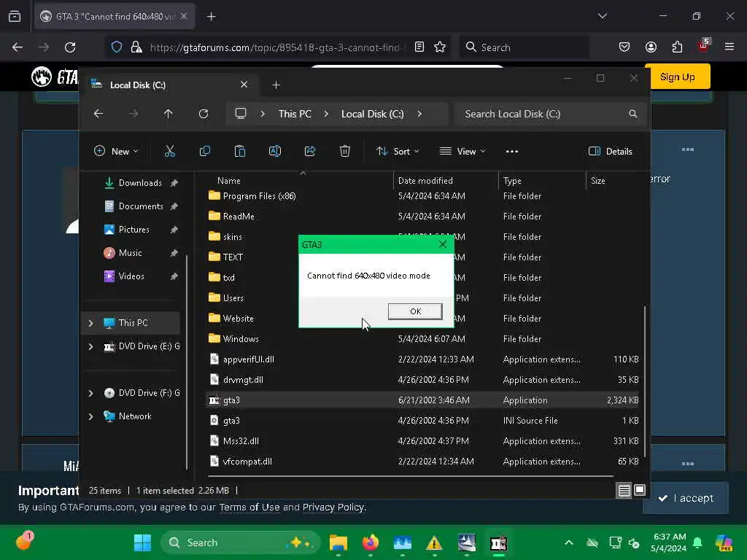The image size is (747, 560).
Task: Open the Firefox hamburger application menu
Action: (x=729, y=47)
